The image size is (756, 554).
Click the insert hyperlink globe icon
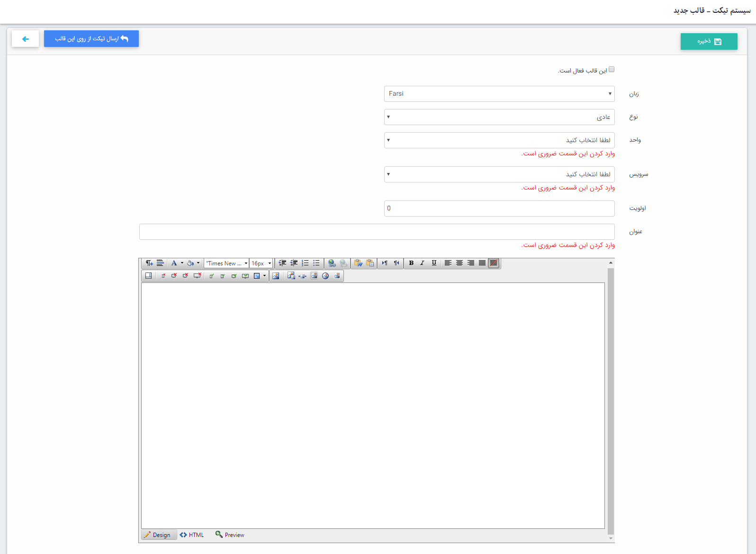[x=332, y=263]
